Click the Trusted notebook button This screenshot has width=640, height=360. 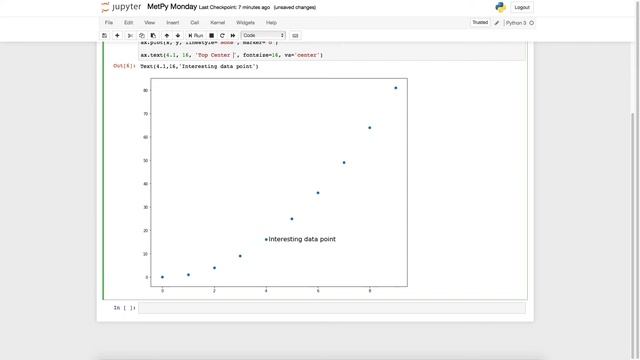tap(480, 22)
